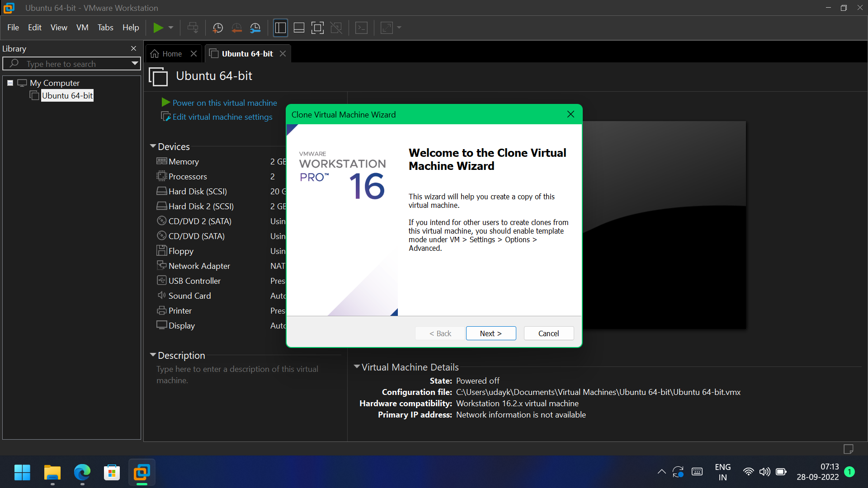This screenshot has height=488, width=868.
Task: Click the Network Adapter device entry
Action: point(199,266)
